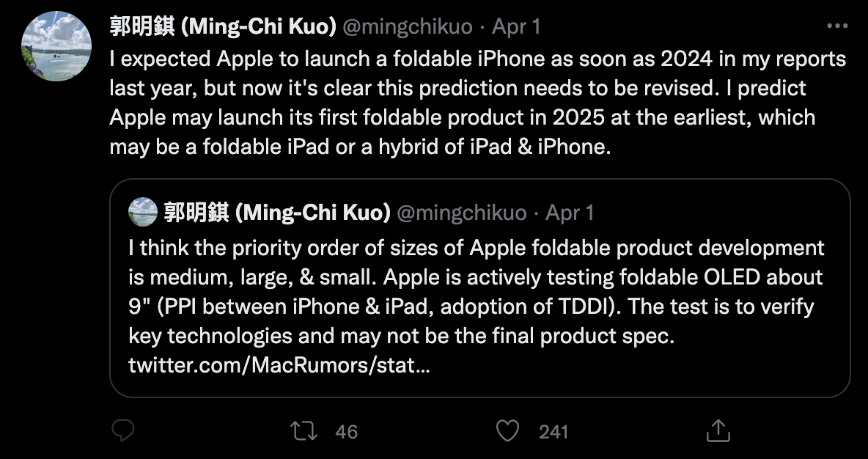Viewport: 868px width, 459px height.
Task: Open the share tweet icon
Action: click(x=718, y=430)
